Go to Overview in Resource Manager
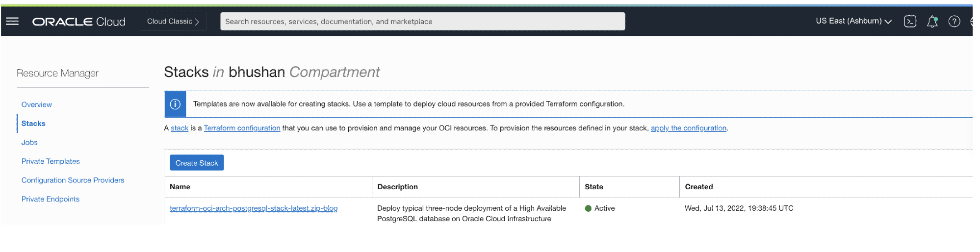This screenshot has height=252, width=980. click(37, 104)
